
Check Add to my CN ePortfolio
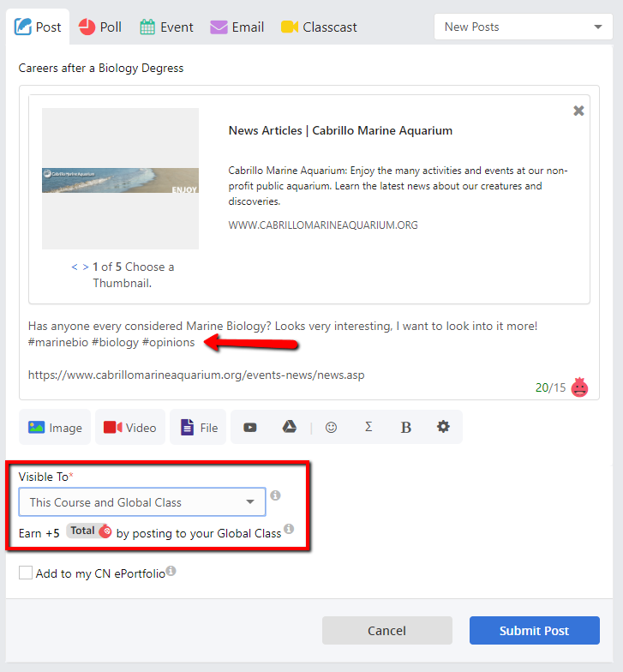pyautogui.click(x=26, y=573)
